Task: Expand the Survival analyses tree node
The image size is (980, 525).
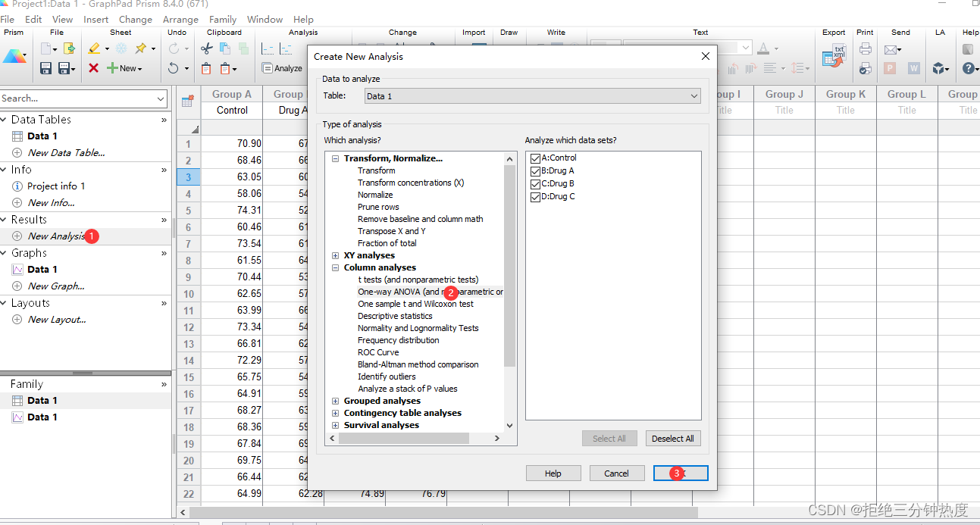Action: [335, 425]
